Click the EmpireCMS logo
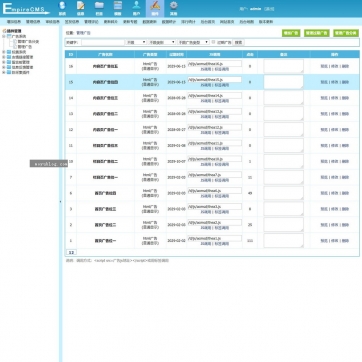The width and height of the screenshot is (362, 362). point(26,9)
